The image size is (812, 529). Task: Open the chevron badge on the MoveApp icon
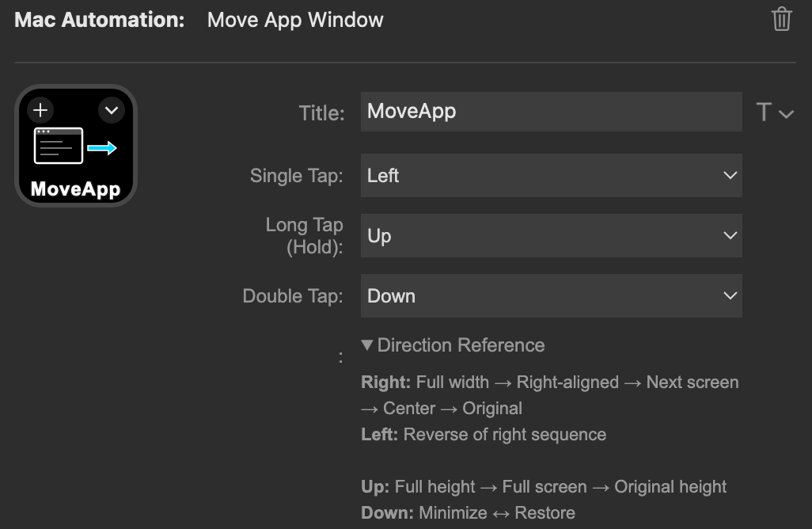[x=111, y=110]
